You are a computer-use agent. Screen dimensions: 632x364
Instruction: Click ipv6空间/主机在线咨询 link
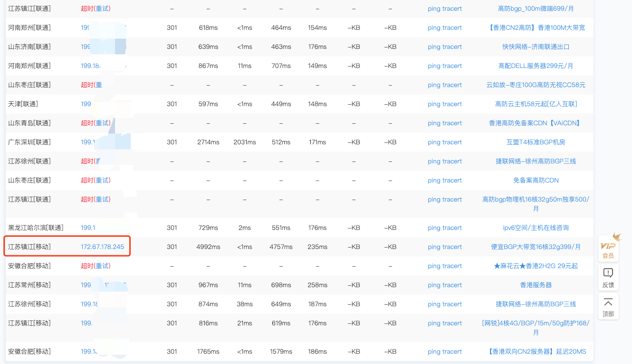[x=536, y=228]
